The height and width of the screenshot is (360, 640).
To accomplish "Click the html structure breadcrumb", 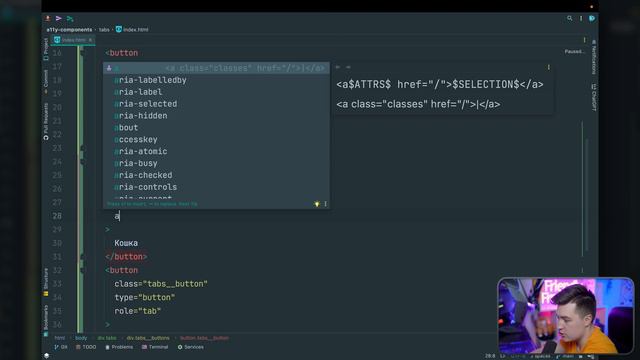I will tap(60, 338).
